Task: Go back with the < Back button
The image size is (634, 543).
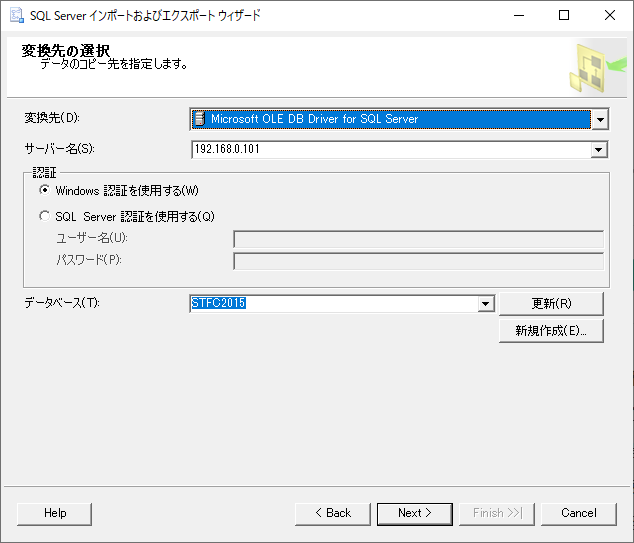Action: coord(333,513)
